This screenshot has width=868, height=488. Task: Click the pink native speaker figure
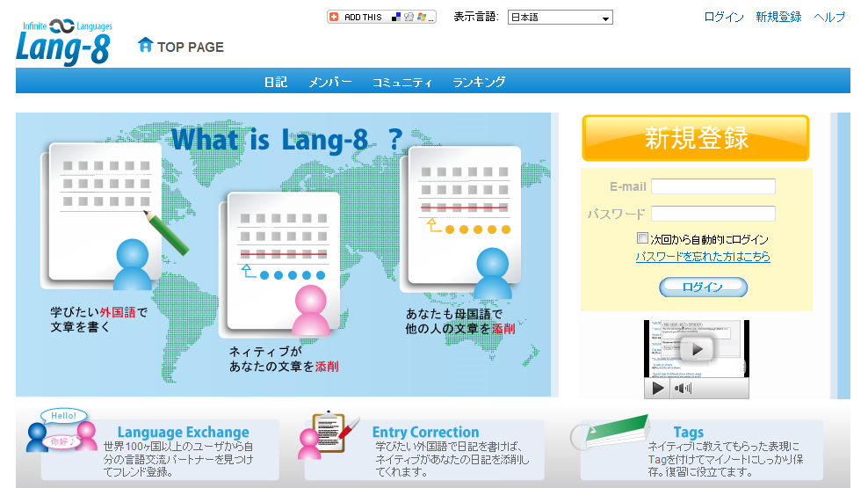[310, 310]
